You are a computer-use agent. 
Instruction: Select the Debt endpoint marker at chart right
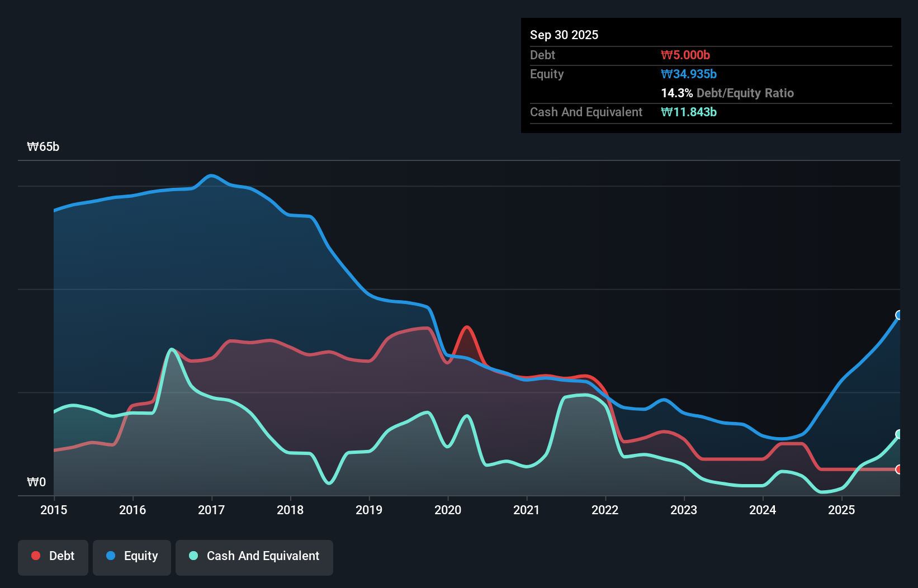899,470
